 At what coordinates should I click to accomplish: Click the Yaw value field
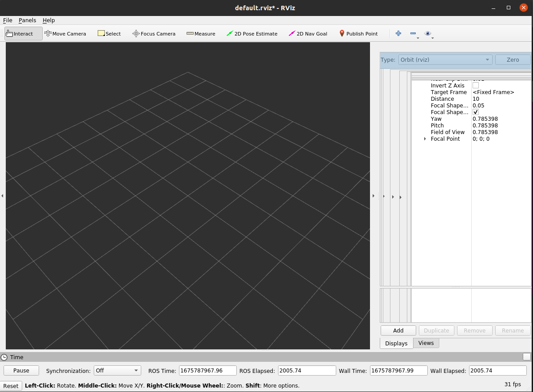pyautogui.click(x=485, y=119)
